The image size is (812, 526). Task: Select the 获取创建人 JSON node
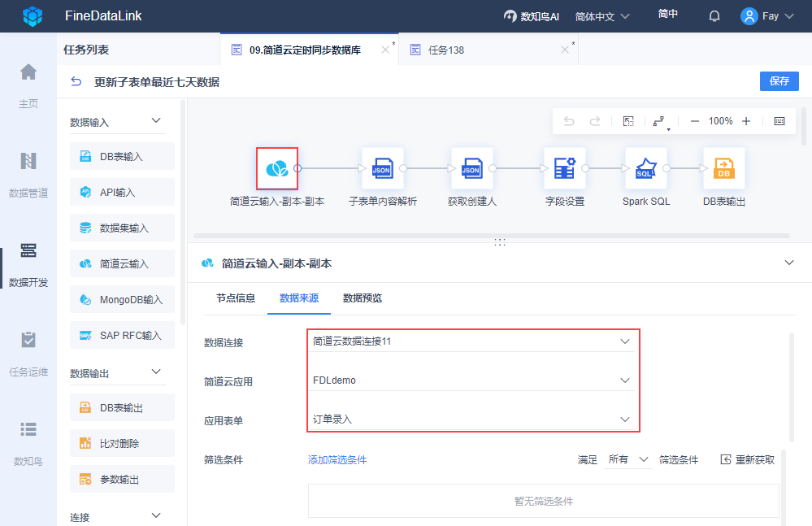[471, 168]
